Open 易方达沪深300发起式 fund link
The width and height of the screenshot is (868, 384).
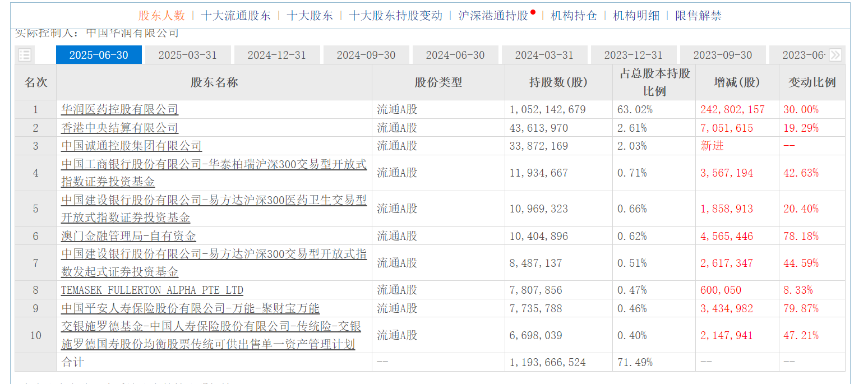[214, 263]
